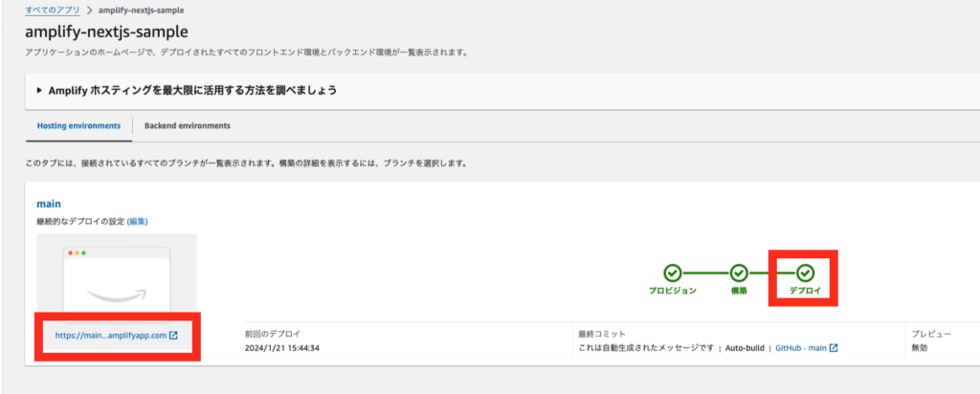Click the 編集 link for continuous deploy
This screenshot has width=980, height=394.
pos(137,222)
